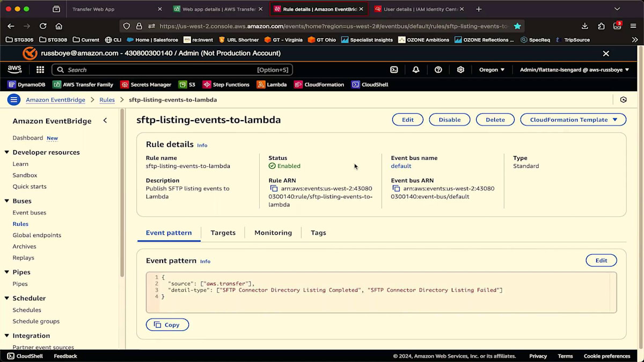Click the Disable rule button
644x362 pixels.
450,120
